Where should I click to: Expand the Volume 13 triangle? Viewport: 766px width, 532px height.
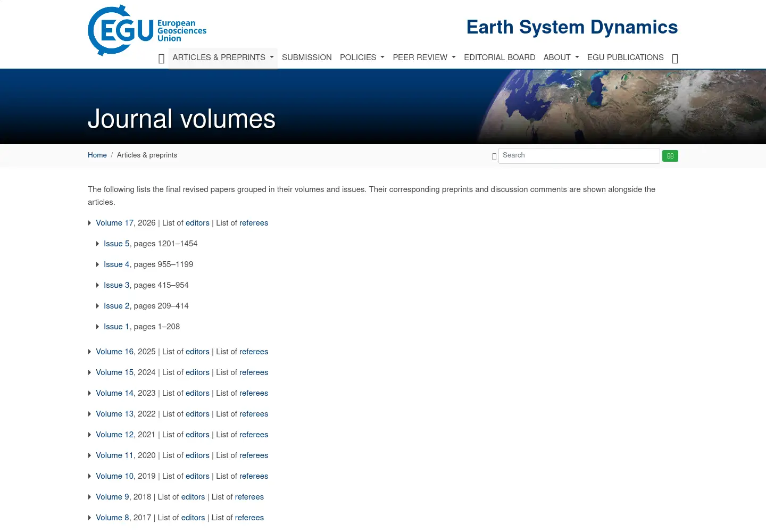(89, 414)
